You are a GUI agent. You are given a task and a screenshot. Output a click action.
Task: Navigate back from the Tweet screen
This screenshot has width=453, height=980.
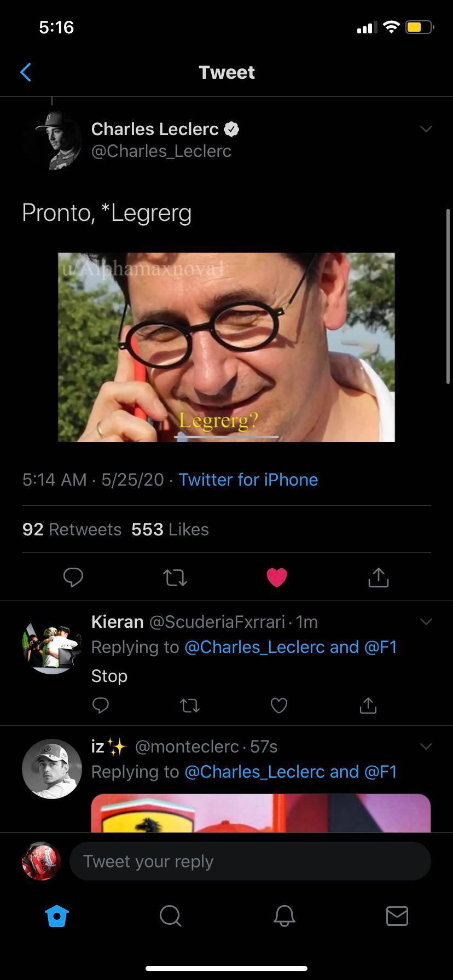26,72
